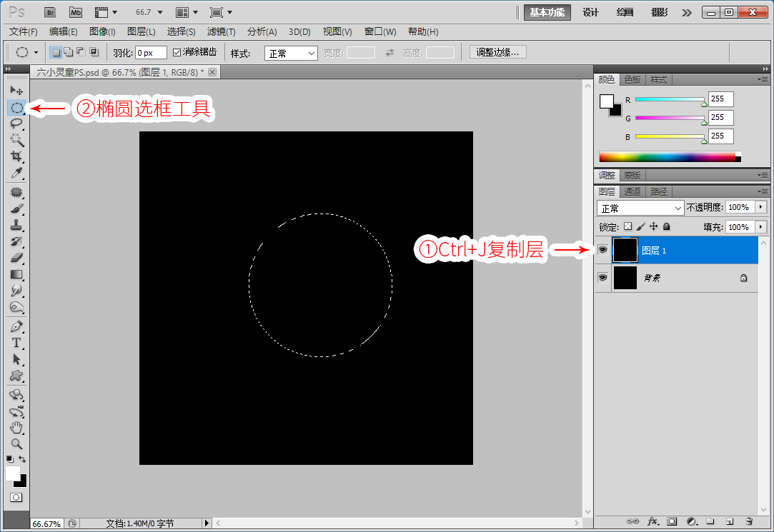Select the Horizontal Type tool
The width and height of the screenshot is (774, 532).
pyautogui.click(x=16, y=343)
